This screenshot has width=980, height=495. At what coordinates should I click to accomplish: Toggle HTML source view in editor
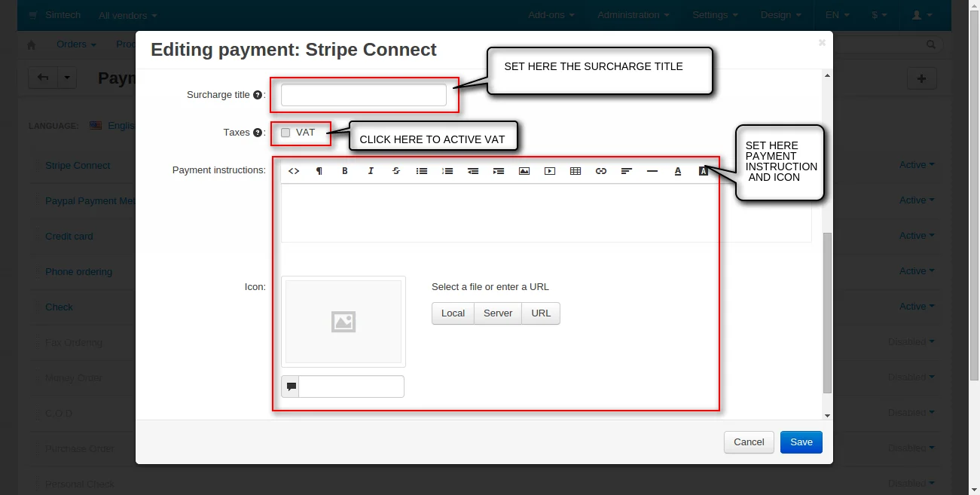pos(294,171)
